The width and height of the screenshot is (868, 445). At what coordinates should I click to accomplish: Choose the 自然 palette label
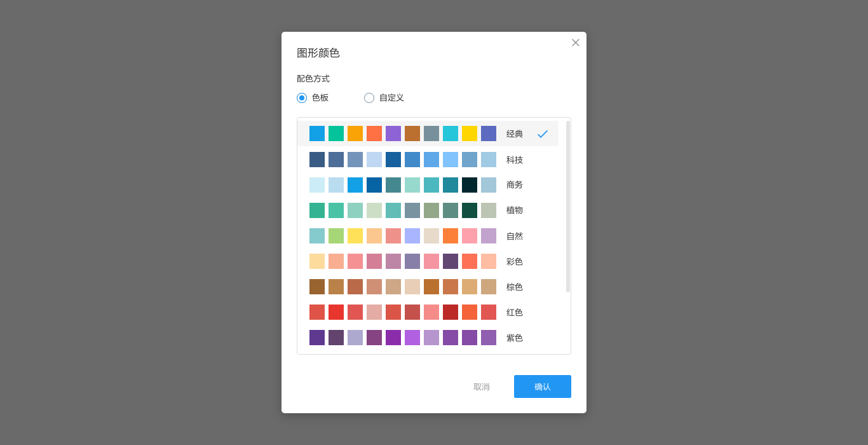[515, 236]
